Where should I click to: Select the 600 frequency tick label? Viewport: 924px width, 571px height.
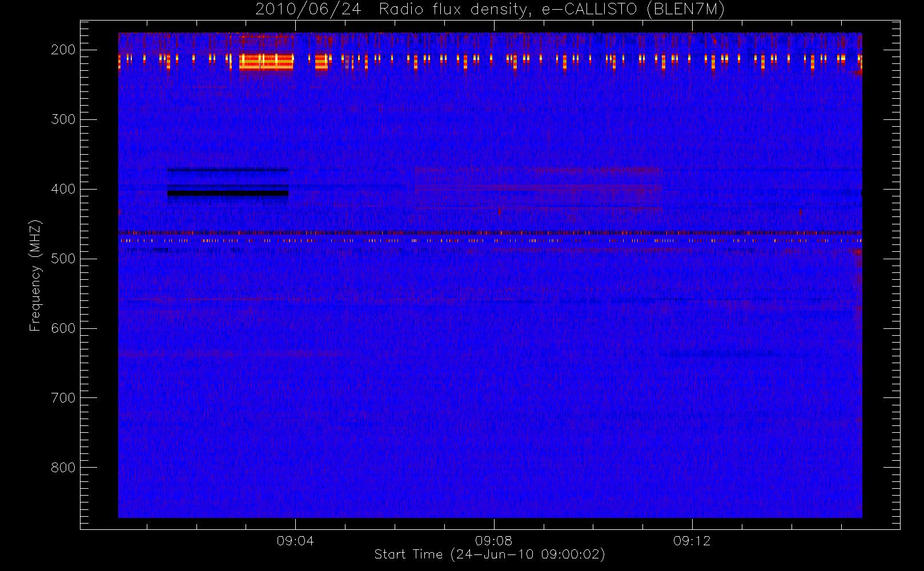tap(63, 328)
